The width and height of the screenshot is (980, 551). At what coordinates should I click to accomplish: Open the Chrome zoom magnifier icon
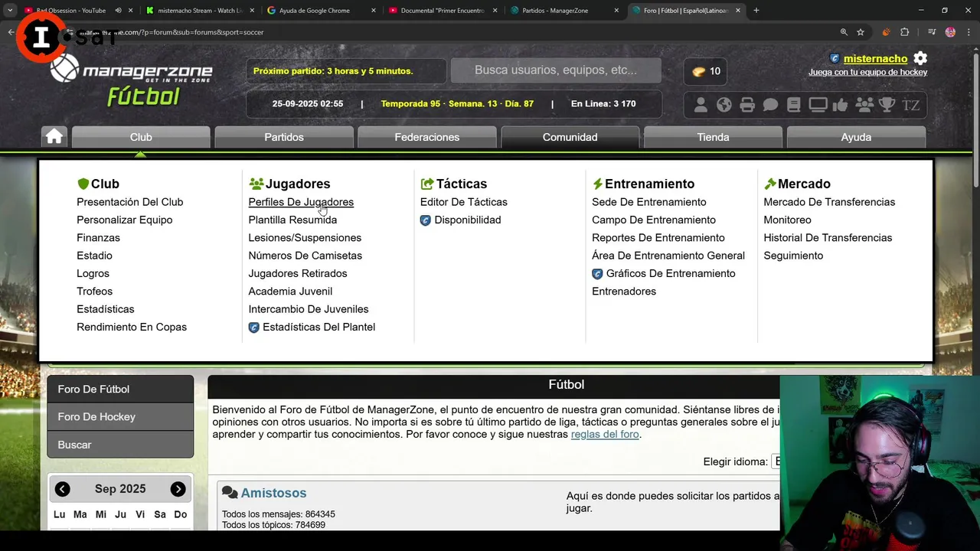click(844, 32)
